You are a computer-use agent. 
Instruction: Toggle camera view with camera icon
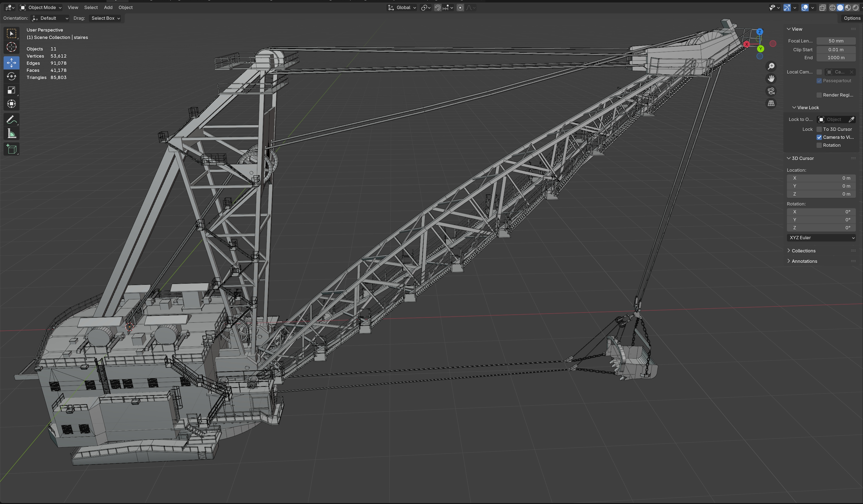point(771,91)
